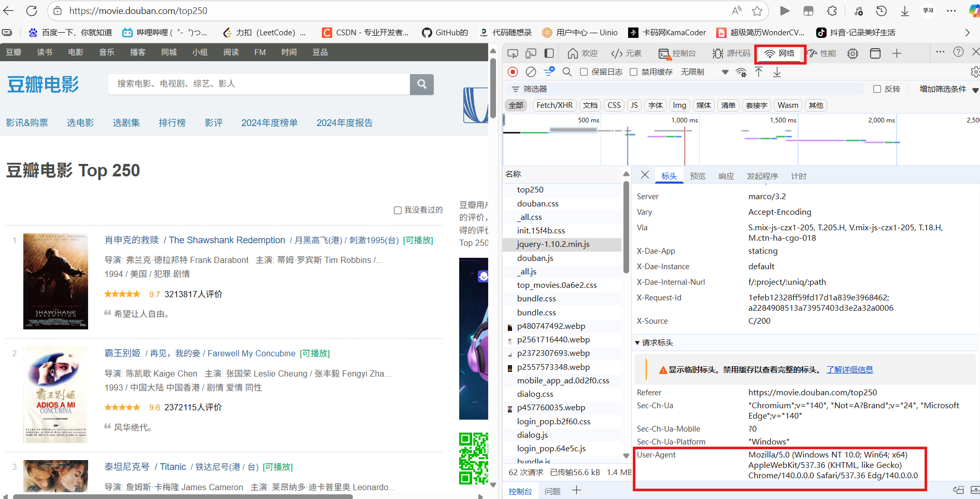Select the Fetch/XHR filter chip

(x=555, y=105)
